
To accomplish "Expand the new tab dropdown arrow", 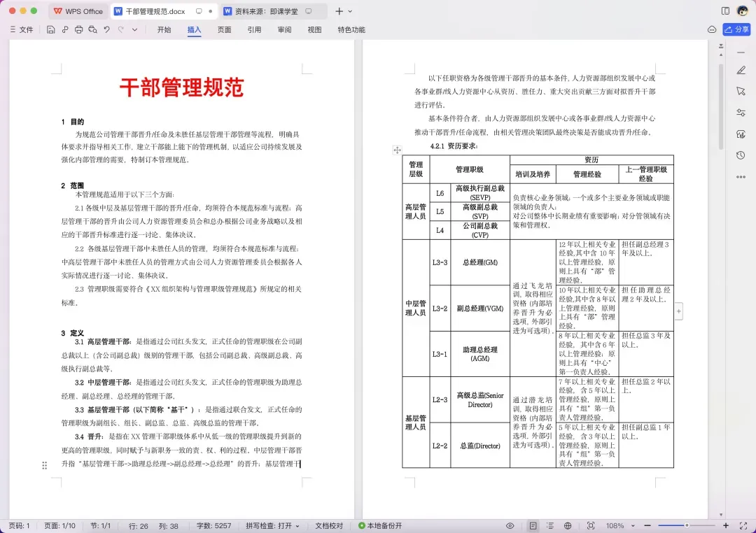I will [x=350, y=11].
